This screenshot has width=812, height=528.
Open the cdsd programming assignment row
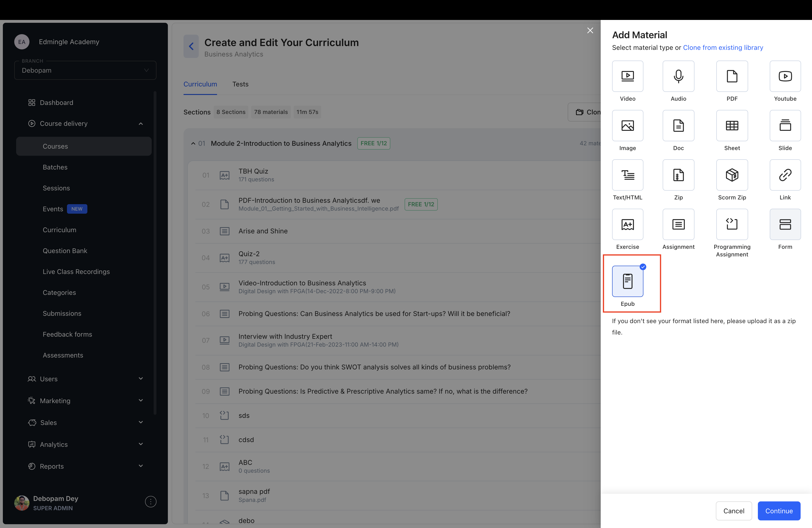[397, 440]
